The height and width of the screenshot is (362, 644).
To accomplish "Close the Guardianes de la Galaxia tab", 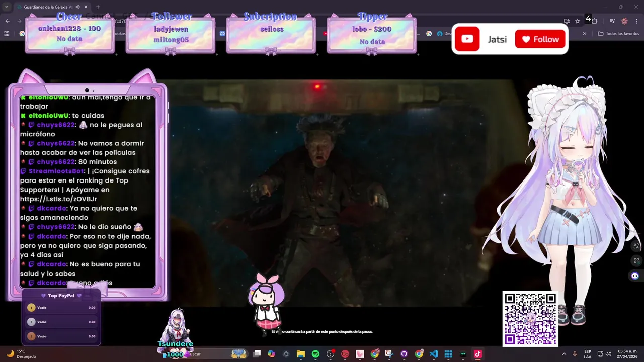I will pos(86,7).
